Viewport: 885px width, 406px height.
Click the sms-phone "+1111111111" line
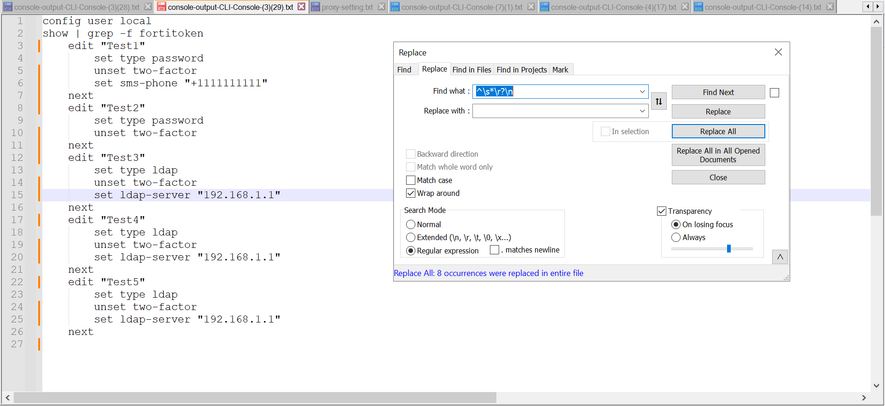[x=181, y=83]
